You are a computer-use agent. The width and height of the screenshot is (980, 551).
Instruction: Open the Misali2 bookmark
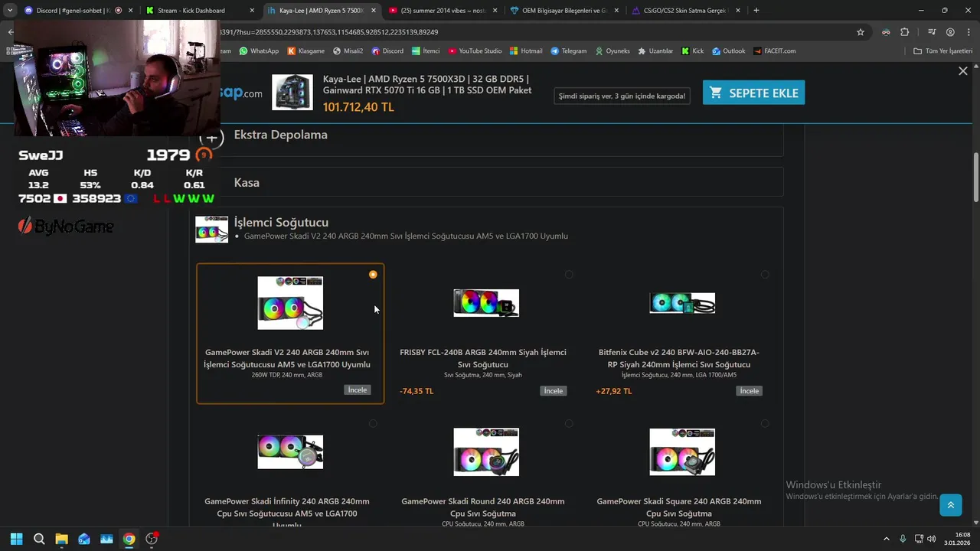click(348, 51)
